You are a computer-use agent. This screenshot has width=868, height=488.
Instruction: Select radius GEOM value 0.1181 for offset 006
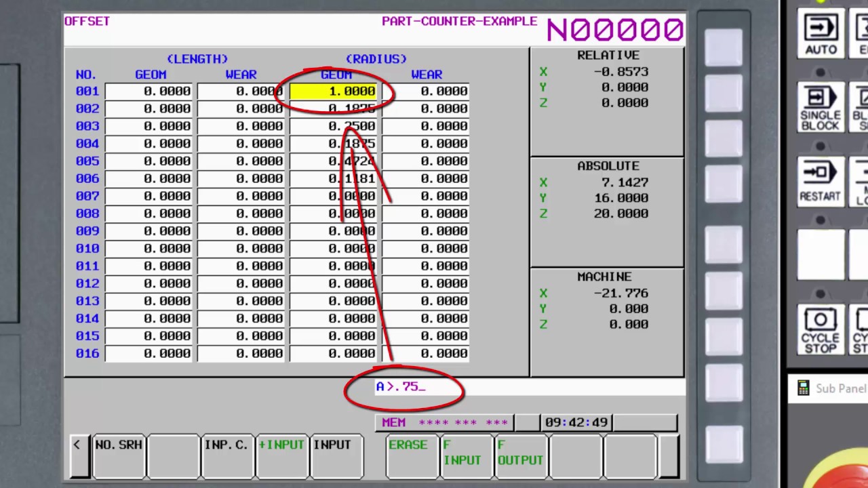pos(333,179)
